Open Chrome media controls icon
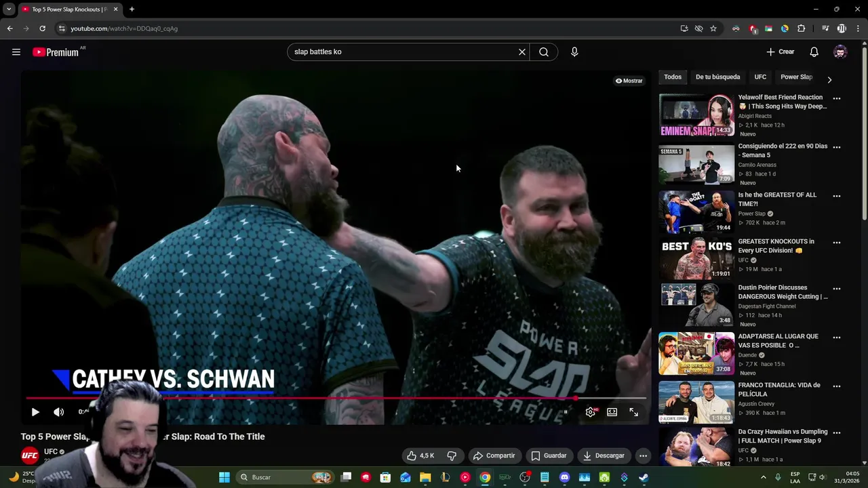The width and height of the screenshot is (868, 488). 825,28
